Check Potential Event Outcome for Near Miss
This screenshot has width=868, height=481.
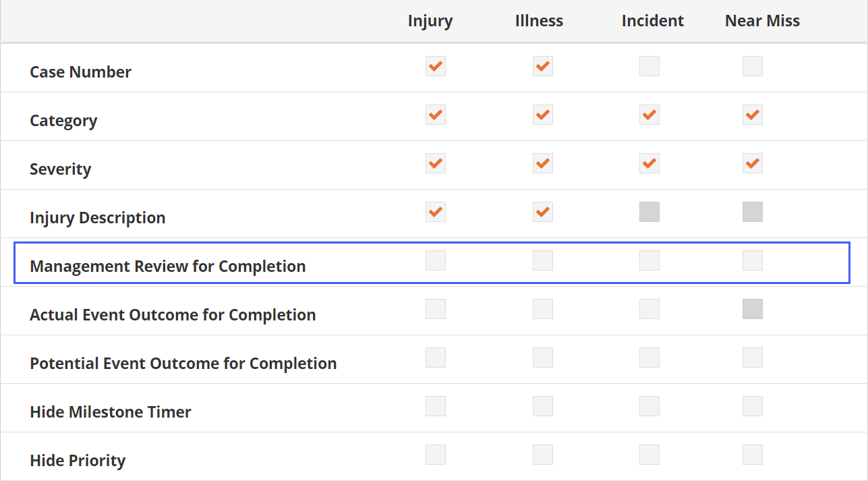pos(753,358)
